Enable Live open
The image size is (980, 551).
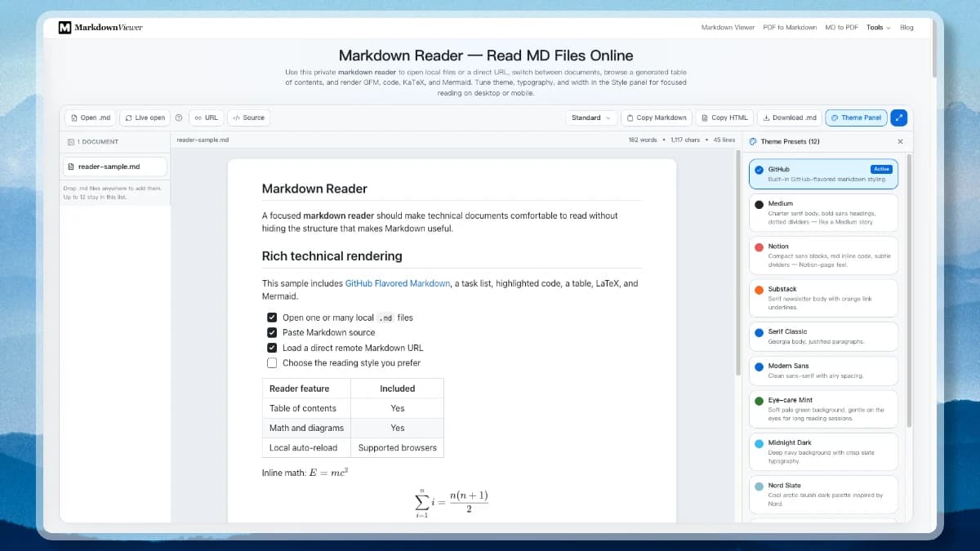tap(145, 118)
